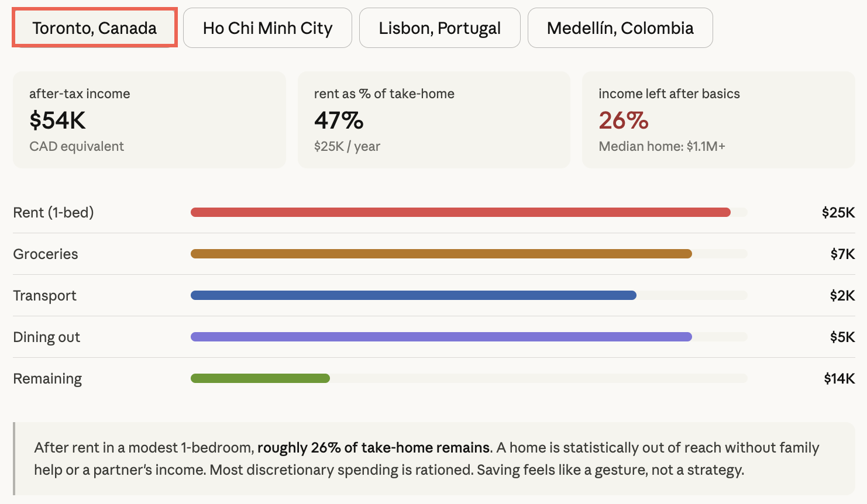Open the Lisbon, Portugal tab
Screen dimensions: 867x504
tap(439, 28)
